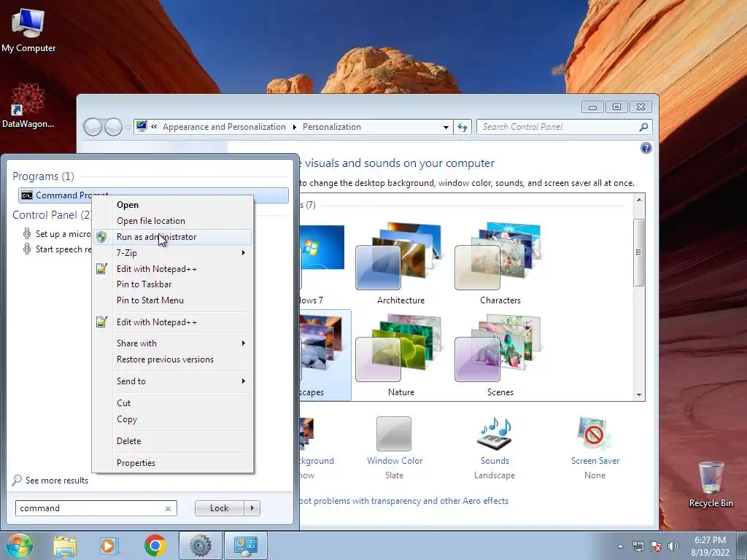
Task: Select the Nature theme
Action: tap(400, 355)
